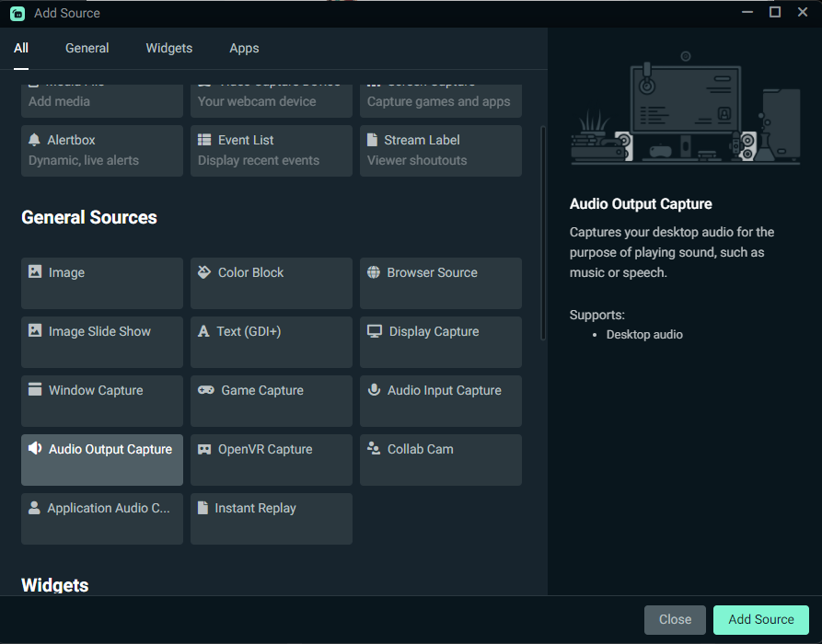Select the Audio Input Capture microphone icon
Screen dimensions: 822x644
374,390
